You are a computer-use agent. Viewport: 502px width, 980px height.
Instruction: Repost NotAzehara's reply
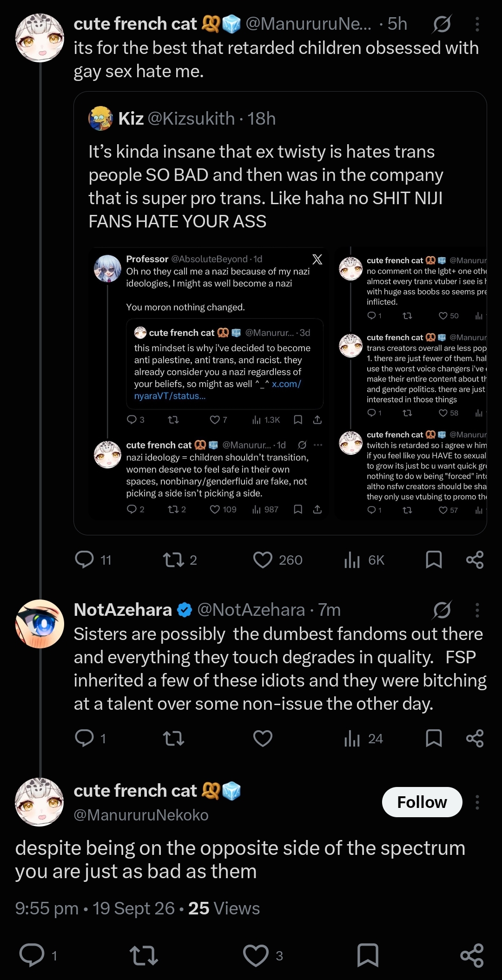click(x=173, y=738)
